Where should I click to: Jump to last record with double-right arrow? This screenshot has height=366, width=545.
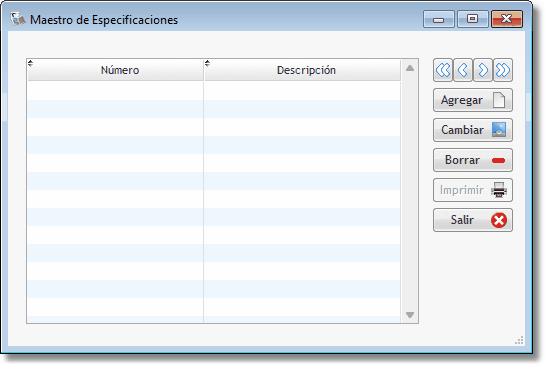point(503,70)
